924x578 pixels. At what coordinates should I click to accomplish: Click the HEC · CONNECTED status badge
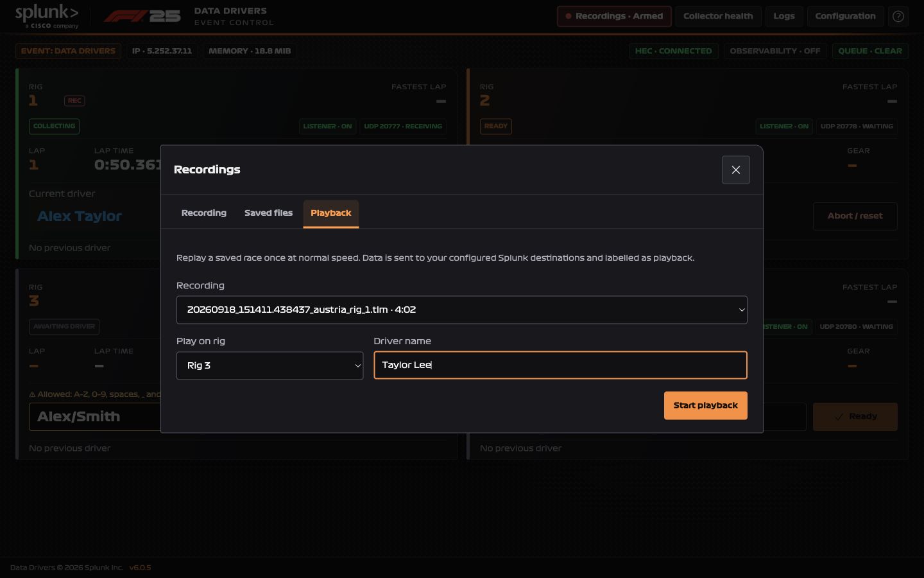(x=673, y=51)
